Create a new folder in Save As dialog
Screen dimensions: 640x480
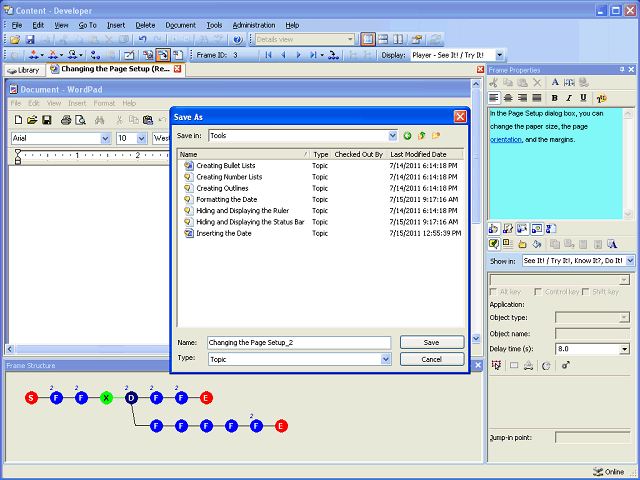(x=436, y=136)
